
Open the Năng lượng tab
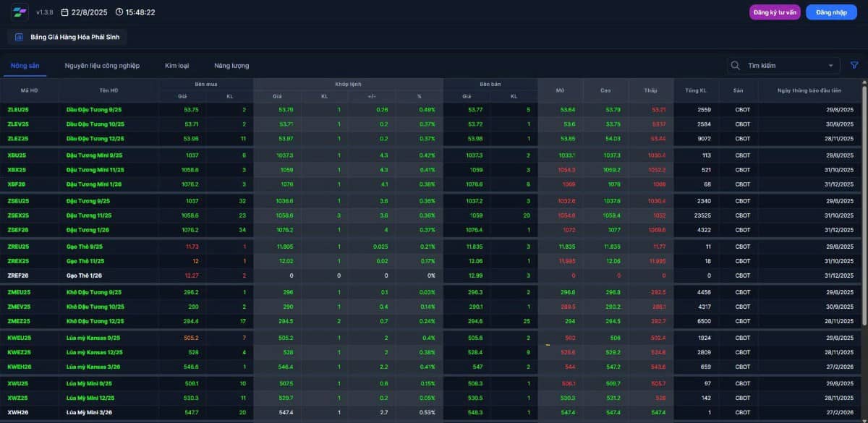point(231,66)
